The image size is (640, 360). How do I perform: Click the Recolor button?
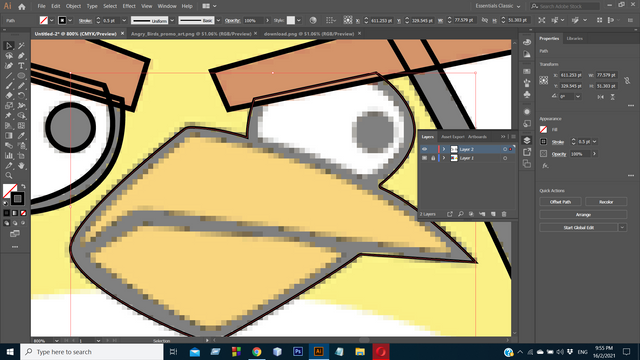[606, 202]
